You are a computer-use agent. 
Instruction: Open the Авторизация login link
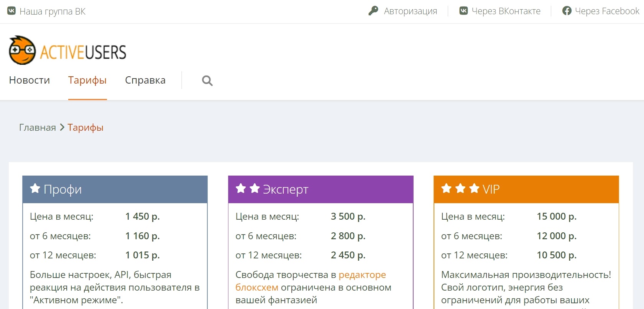click(x=411, y=11)
